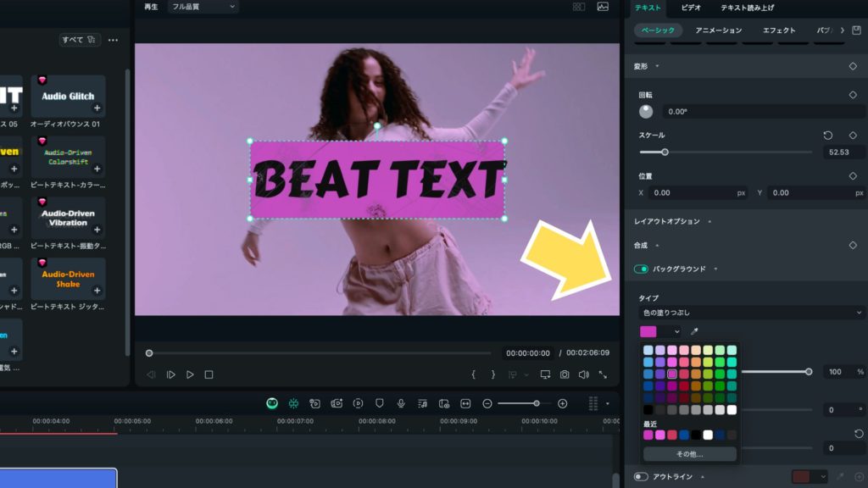The image size is (868, 488).
Task: Pick a color with the background eyedropper
Action: pyautogui.click(x=695, y=331)
